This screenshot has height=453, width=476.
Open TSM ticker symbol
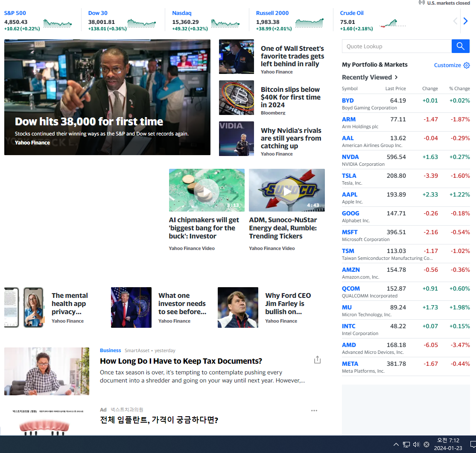(348, 251)
